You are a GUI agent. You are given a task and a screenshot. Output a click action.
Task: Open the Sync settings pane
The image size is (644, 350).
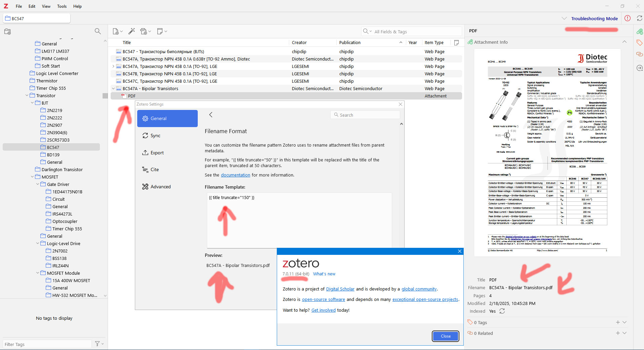click(x=167, y=135)
